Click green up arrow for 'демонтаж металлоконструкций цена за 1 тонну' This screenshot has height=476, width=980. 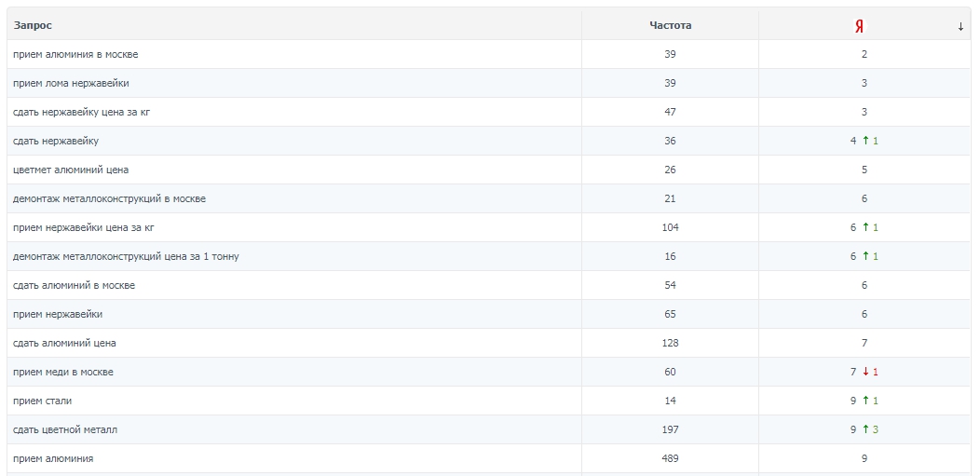pyautogui.click(x=865, y=256)
